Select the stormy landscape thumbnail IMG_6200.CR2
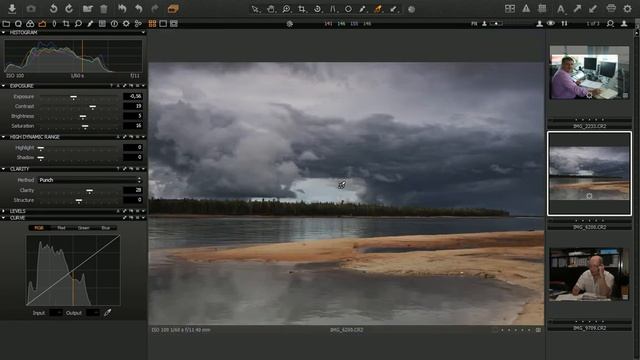 (x=589, y=173)
